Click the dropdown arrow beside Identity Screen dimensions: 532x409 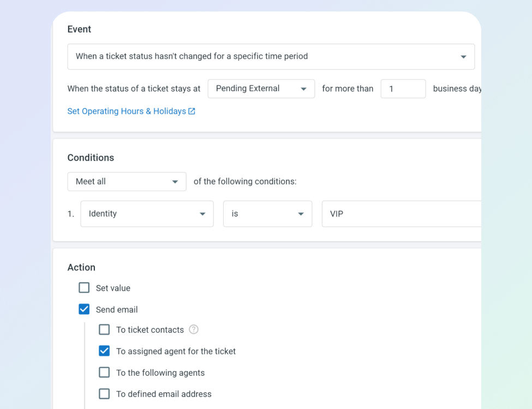pyautogui.click(x=202, y=214)
